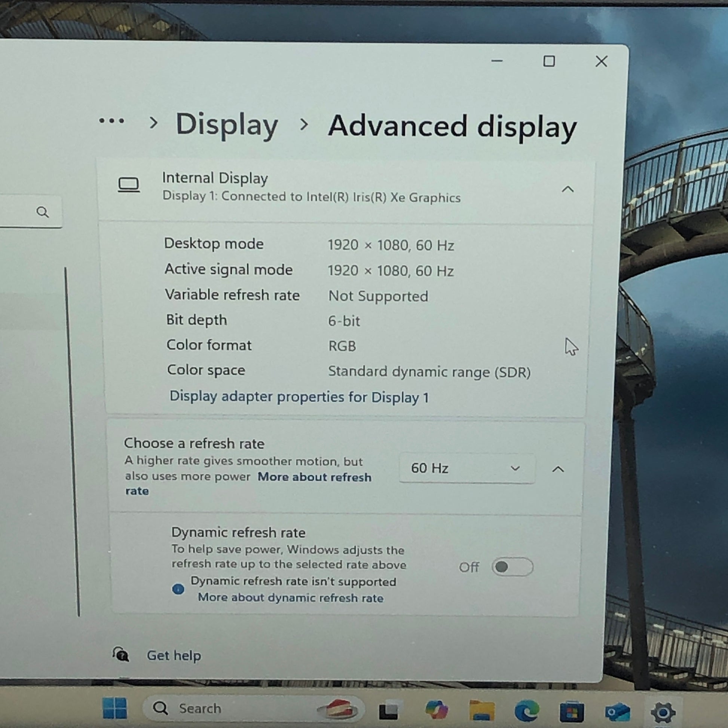Open Task View from the taskbar

click(388, 709)
